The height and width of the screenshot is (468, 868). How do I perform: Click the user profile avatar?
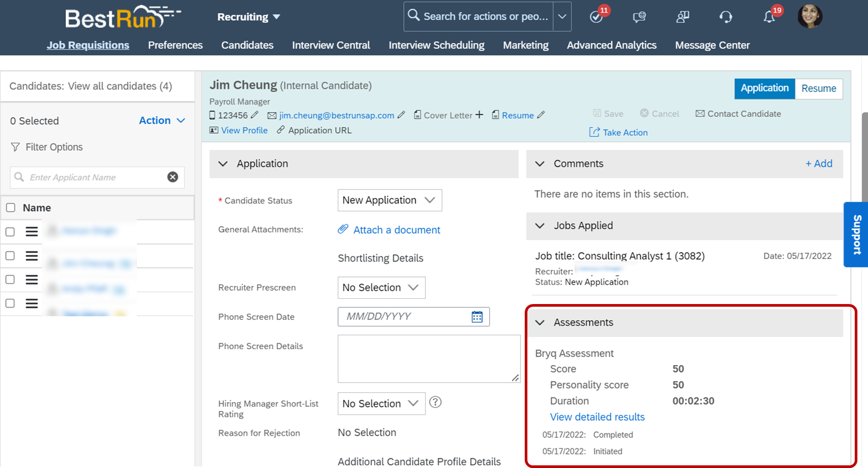[810, 16]
